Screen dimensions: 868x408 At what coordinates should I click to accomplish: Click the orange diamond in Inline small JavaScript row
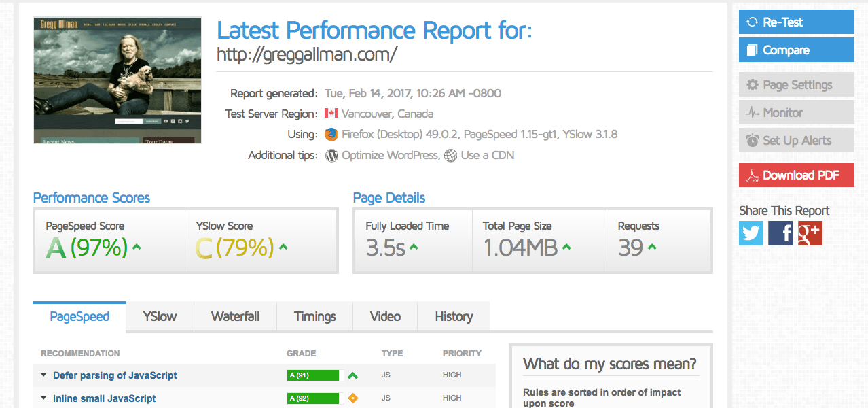click(352, 398)
